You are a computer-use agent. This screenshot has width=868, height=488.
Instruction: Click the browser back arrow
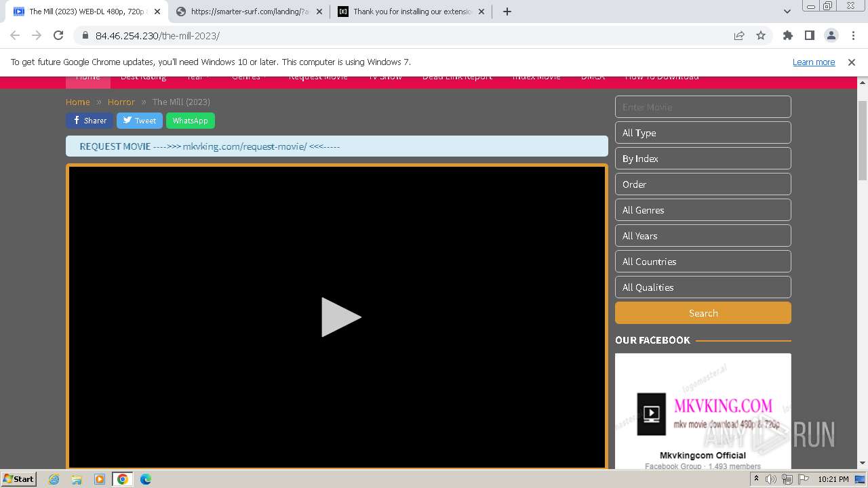click(x=15, y=35)
